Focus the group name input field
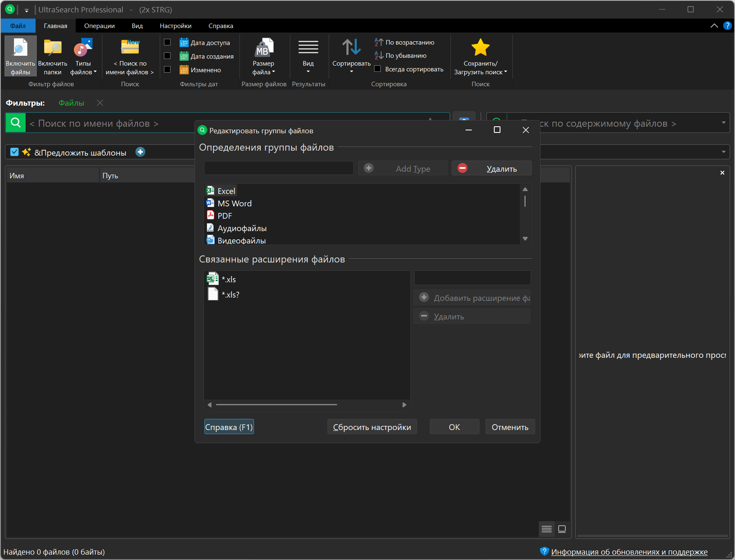This screenshot has height=560, width=735. (279, 168)
